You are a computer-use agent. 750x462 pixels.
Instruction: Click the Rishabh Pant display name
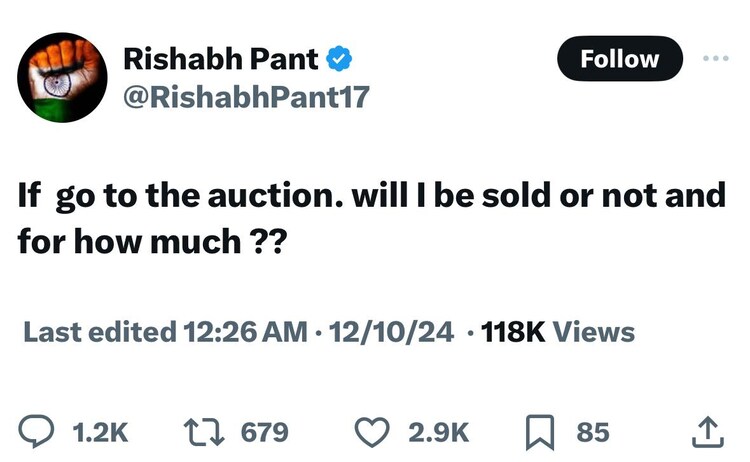click(219, 59)
